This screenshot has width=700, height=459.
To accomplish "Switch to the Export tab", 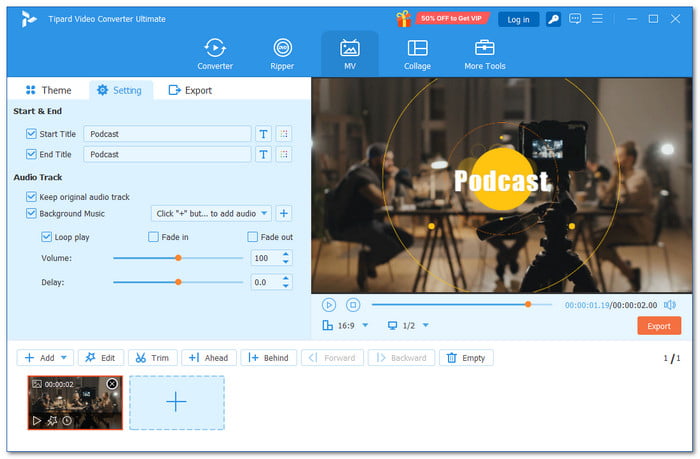I will pyautogui.click(x=191, y=90).
